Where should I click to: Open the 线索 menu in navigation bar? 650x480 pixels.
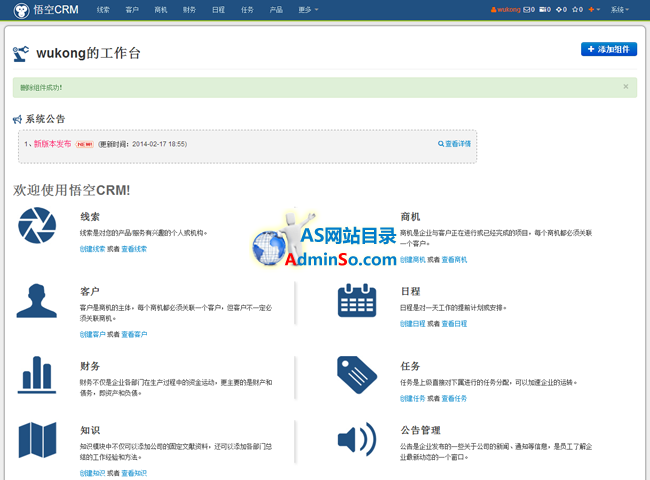103,10
